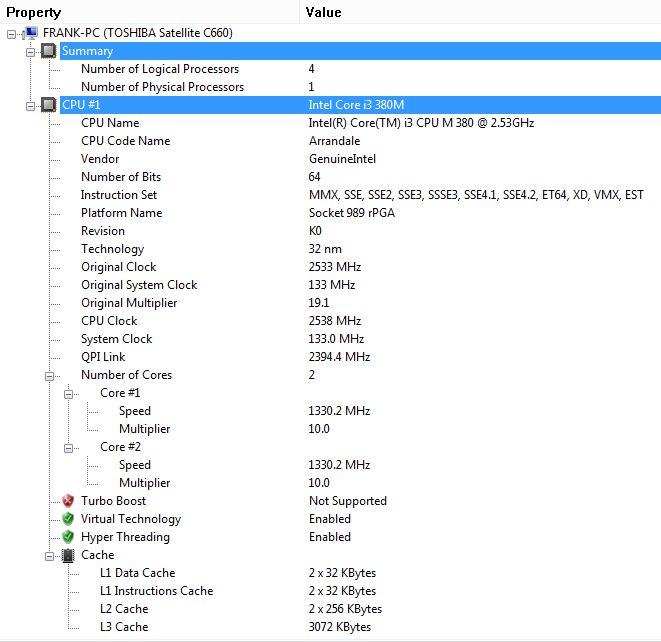Viewport: 661px width, 642px height.
Task: Click the chip icon next to Summary
Action: click(x=48, y=51)
